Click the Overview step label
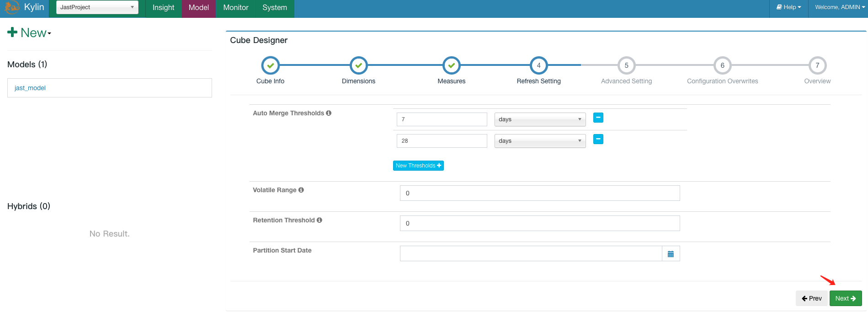 click(818, 81)
